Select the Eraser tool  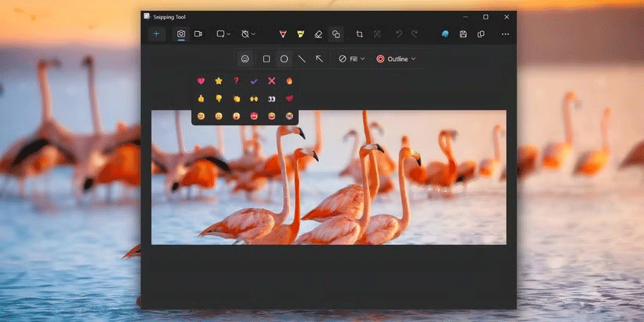click(318, 34)
